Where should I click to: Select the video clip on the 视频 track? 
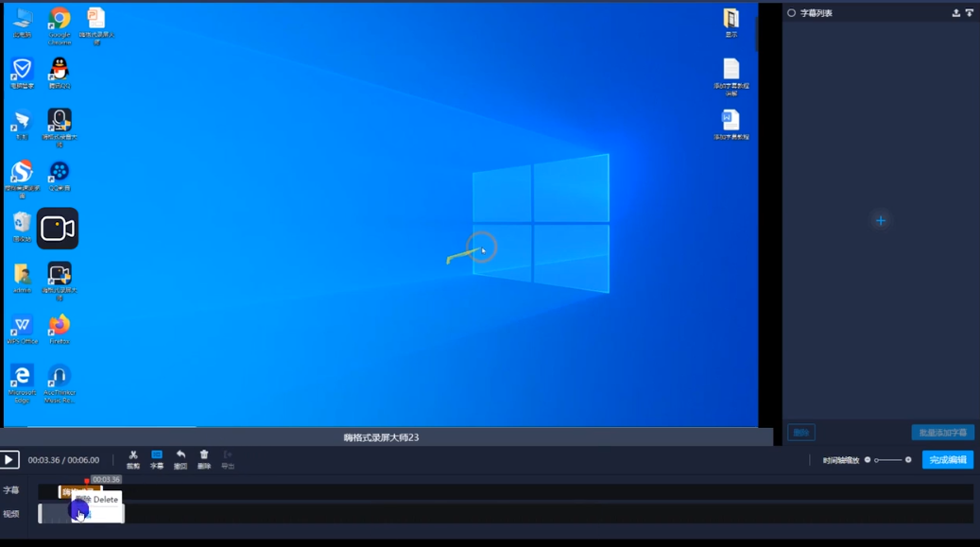(81, 514)
